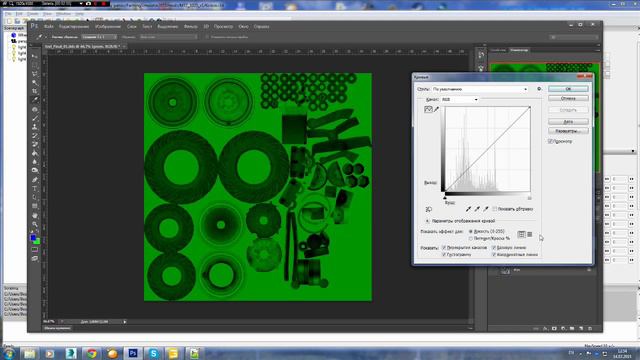Toggle Координатные линии checkbox

click(x=494, y=254)
